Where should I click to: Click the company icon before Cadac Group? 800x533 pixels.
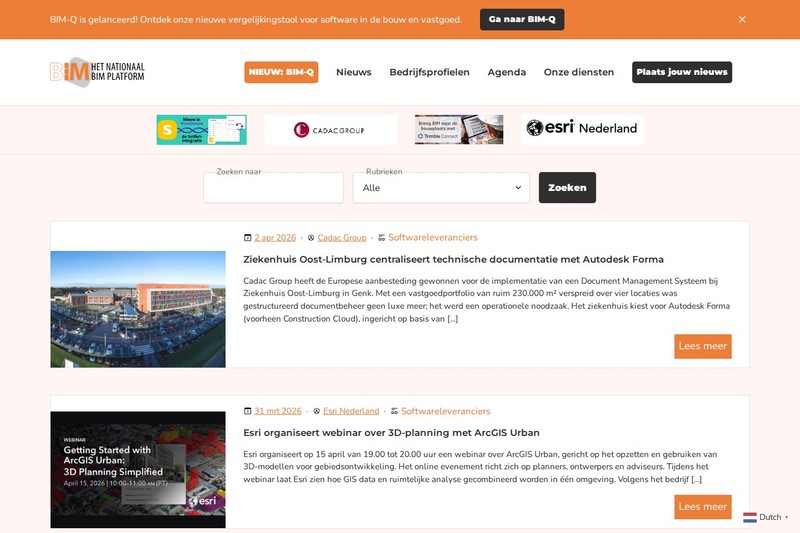pyautogui.click(x=311, y=238)
